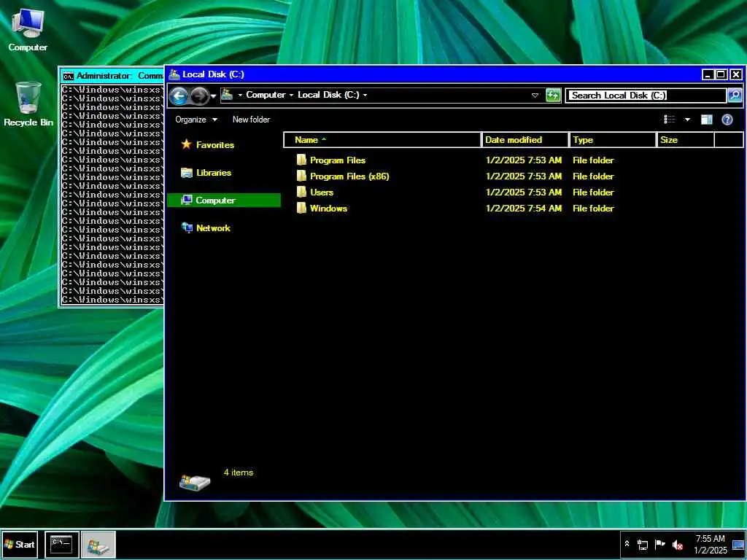Viewport: 747px width, 560px height.
Task: Click the Command Prompt window title bar
Action: [x=112, y=76]
